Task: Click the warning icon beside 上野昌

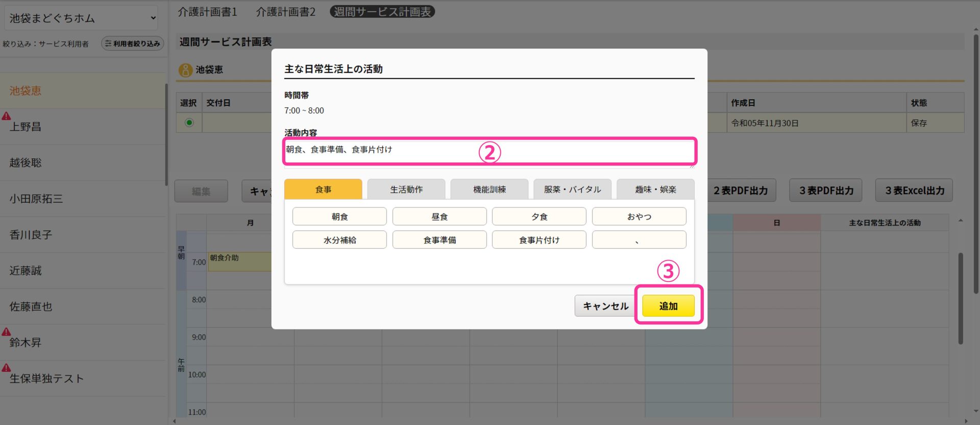Action: (x=6, y=116)
